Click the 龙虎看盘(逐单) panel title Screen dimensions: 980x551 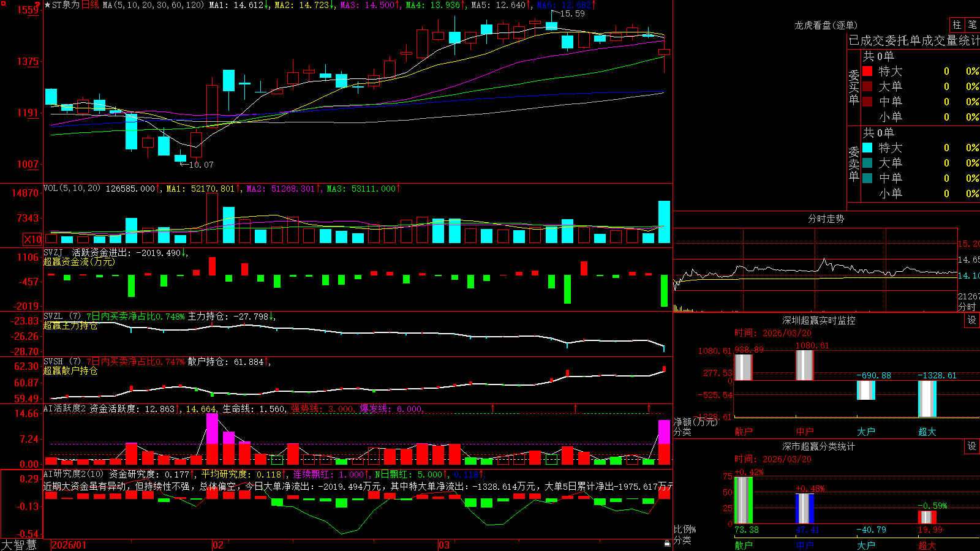[826, 25]
